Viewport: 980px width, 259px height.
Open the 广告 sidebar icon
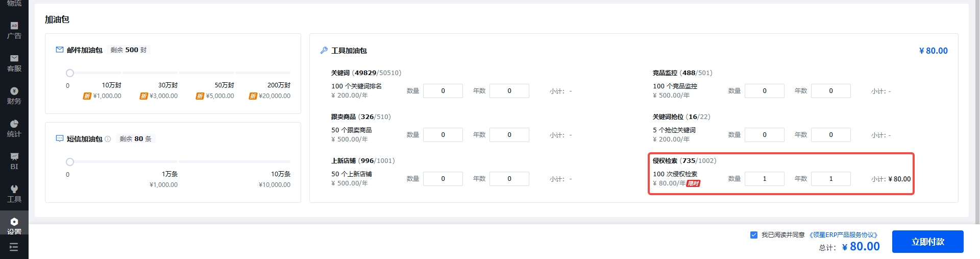pyautogui.click(x=14, y=31)
